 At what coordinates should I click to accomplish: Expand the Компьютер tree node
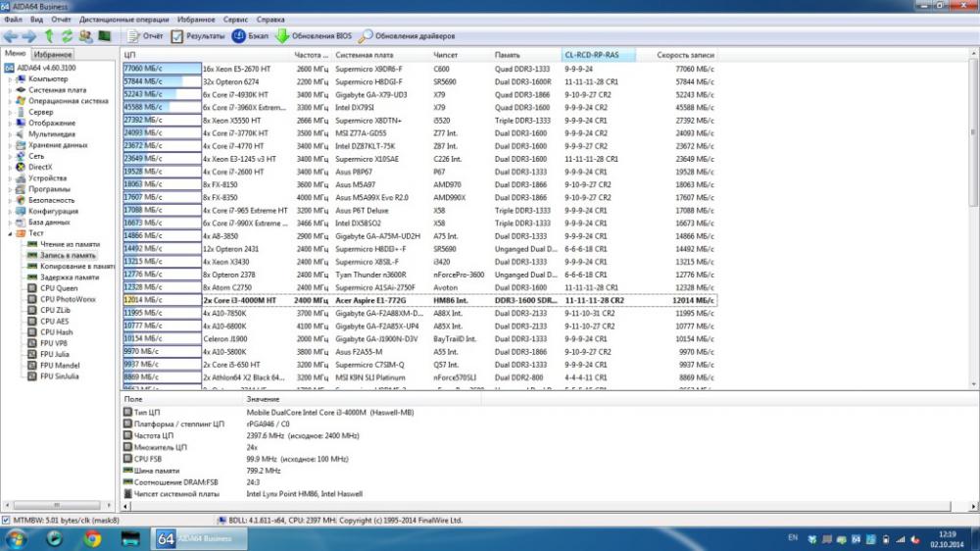pos(10,79)
